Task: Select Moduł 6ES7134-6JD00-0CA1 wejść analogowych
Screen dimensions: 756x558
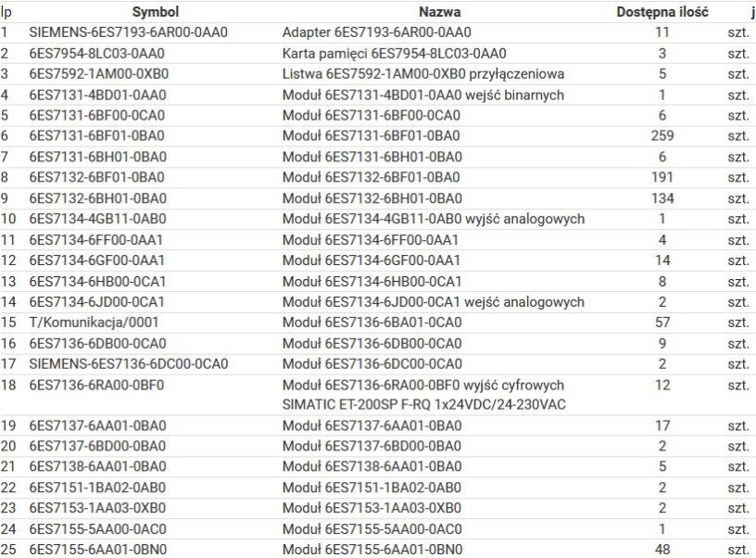Action: (x=433, y=302)
